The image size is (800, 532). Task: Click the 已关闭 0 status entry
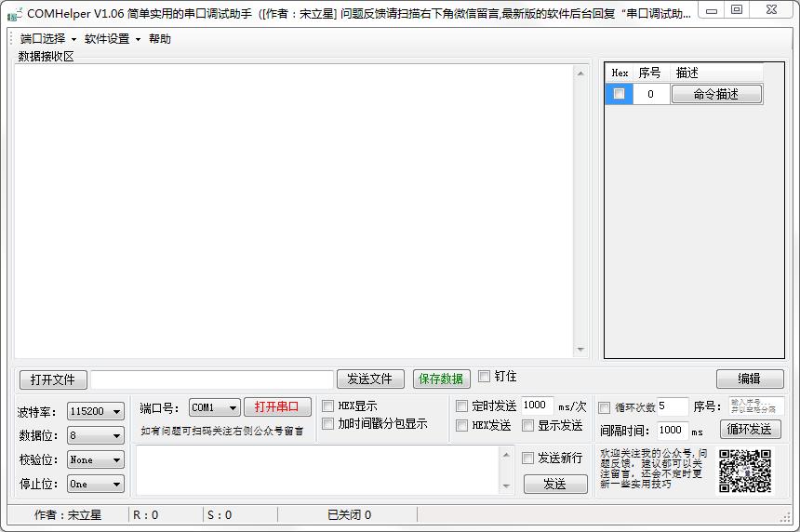[x=350, y=515]
